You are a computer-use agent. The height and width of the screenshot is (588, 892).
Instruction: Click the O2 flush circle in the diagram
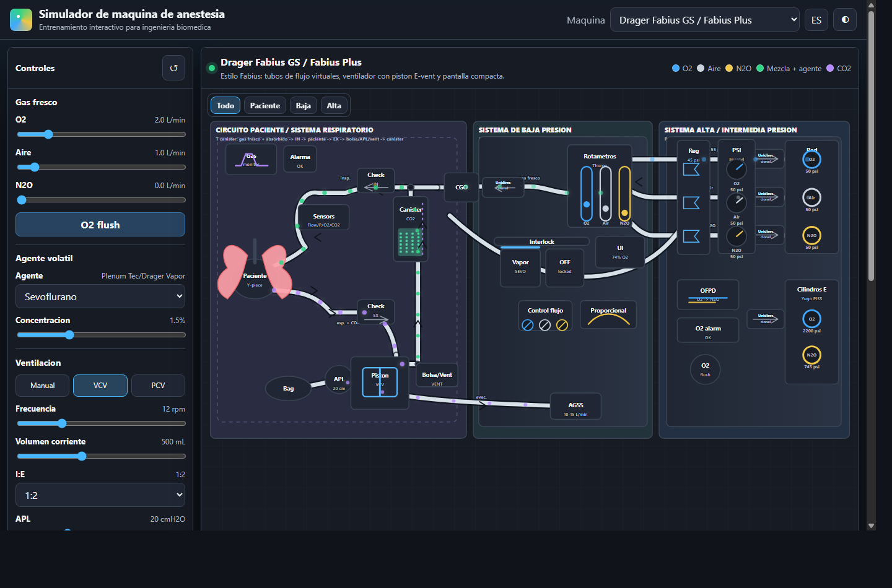pos(706,370)
